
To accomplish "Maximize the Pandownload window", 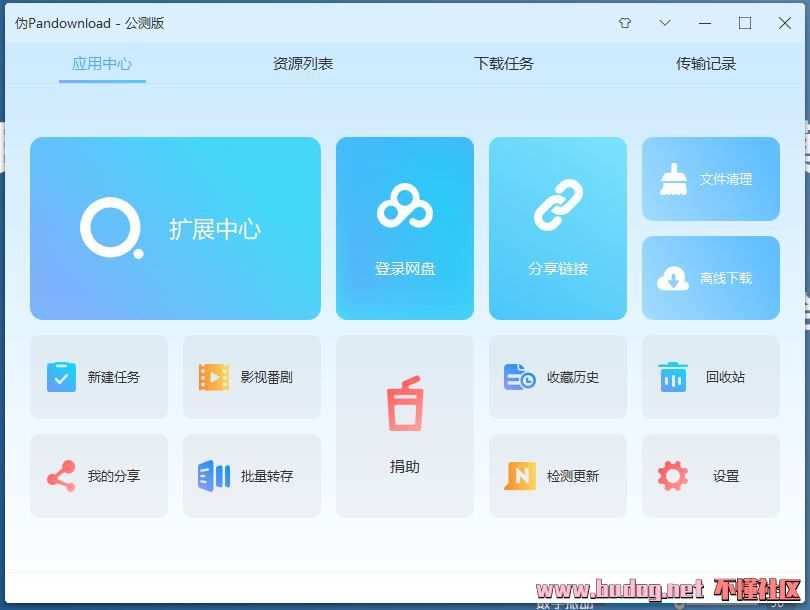I will pos(744,23).
